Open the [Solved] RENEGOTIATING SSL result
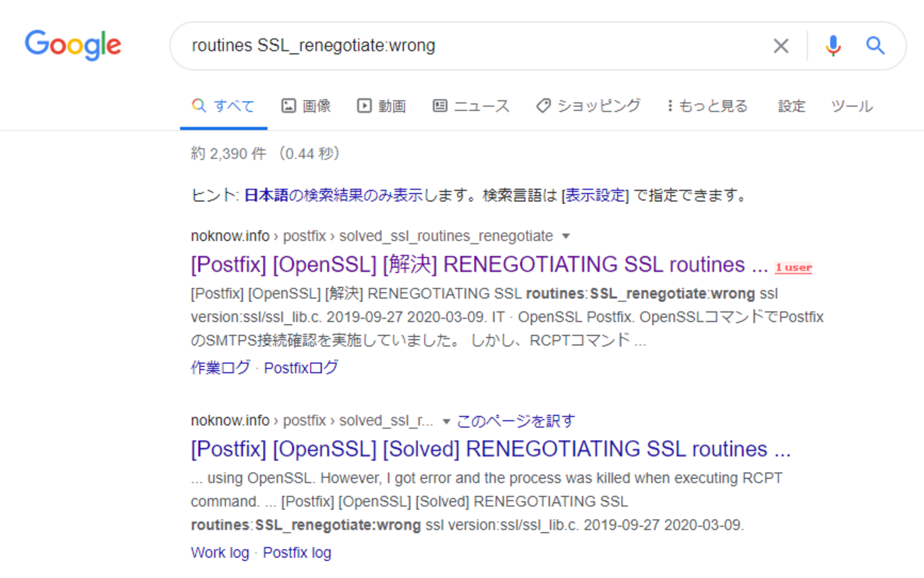924x578 pixels. click(x=491, y=449)
